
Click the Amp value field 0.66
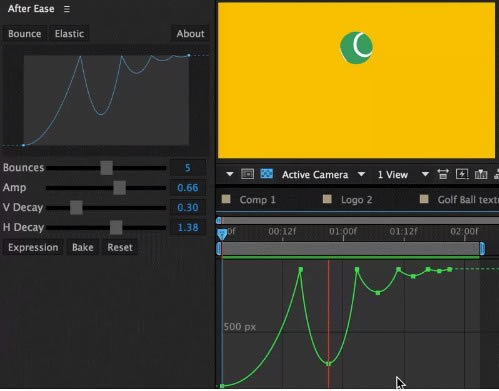pyautogui.click(x=188, y=188)
